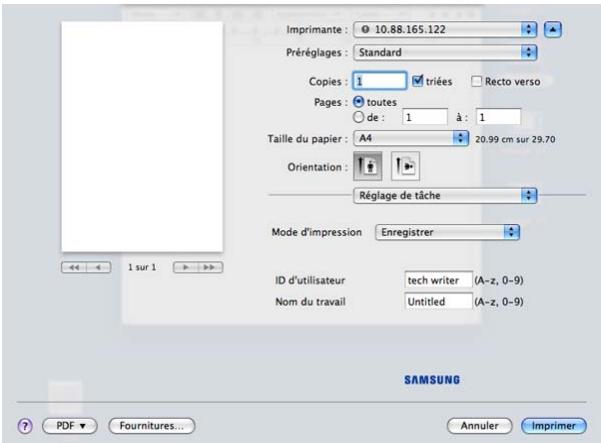Open the help question mark button
The height and width of the screenshot is (443, 601).
(x=25, y=426)
